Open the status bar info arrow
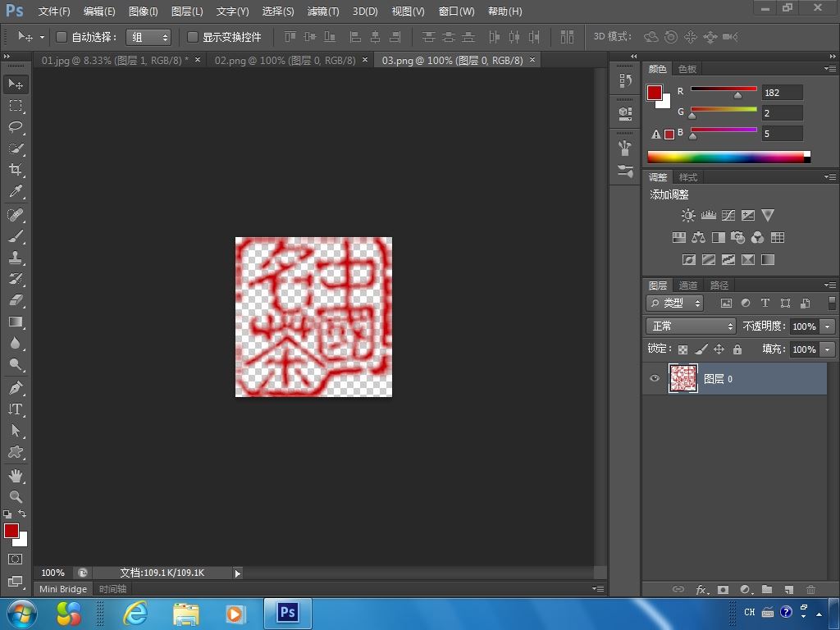 tap(237, 573)
